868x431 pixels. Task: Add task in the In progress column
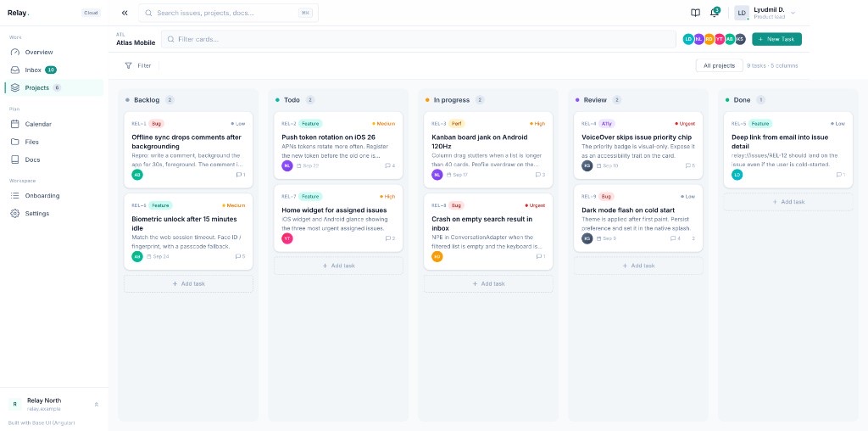(488, 283)
